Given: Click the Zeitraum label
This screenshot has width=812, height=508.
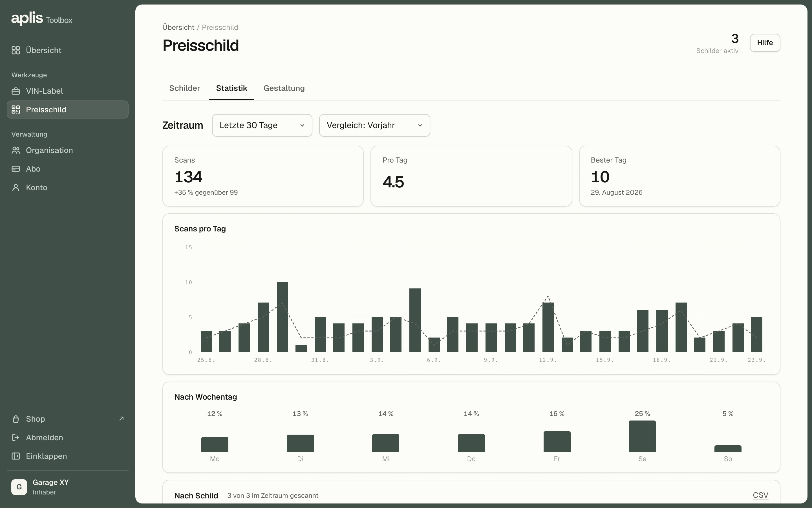Looking at the screenshot, I should point(182,125).
